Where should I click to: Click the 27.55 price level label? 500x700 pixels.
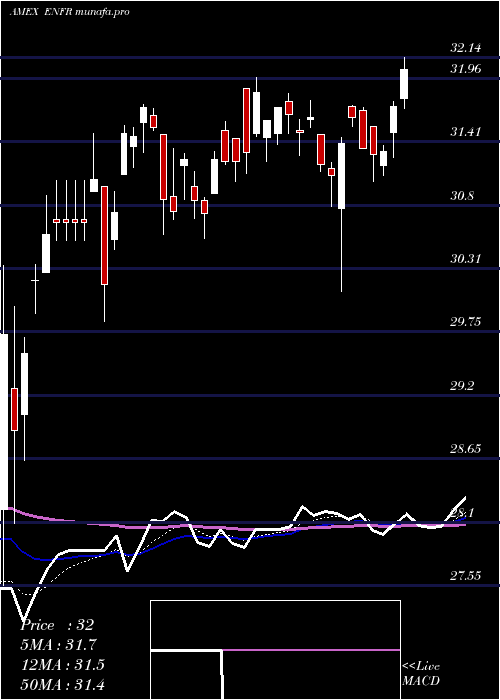click(466, 575)
